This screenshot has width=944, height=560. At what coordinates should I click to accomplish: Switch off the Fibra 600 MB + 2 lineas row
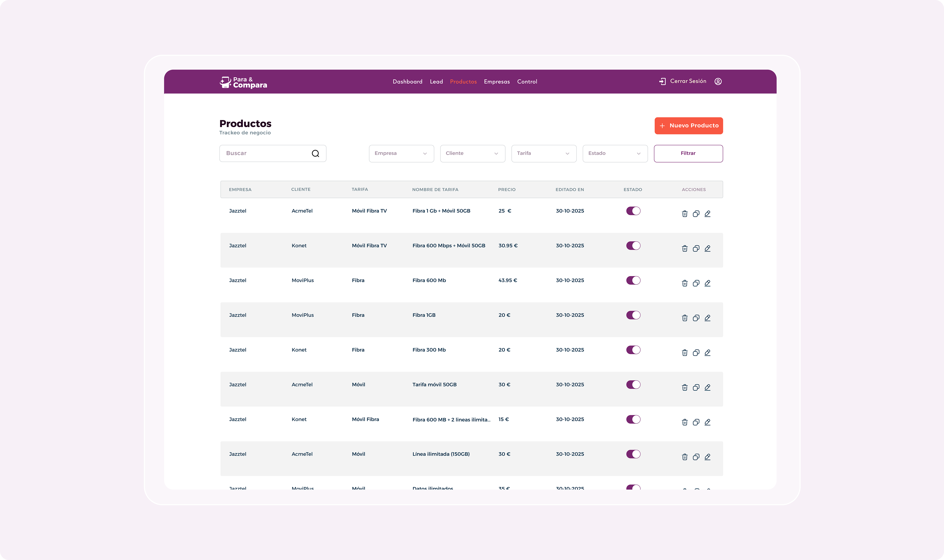(633, 419)
